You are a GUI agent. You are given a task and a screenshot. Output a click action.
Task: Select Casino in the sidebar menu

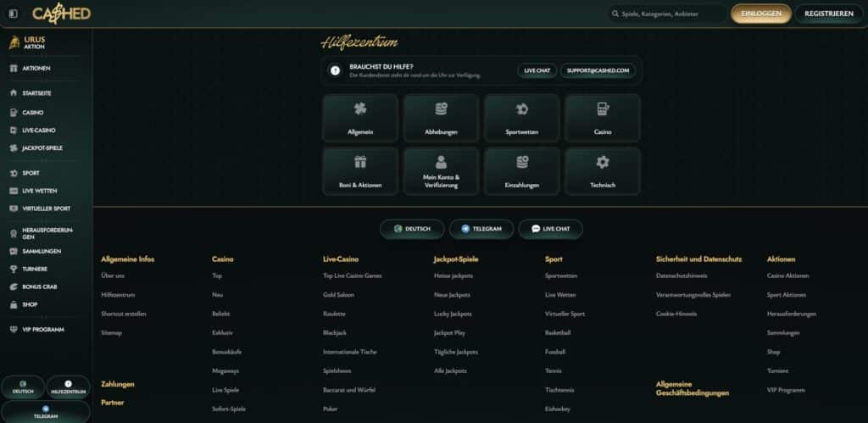click(x=33, y=113)
